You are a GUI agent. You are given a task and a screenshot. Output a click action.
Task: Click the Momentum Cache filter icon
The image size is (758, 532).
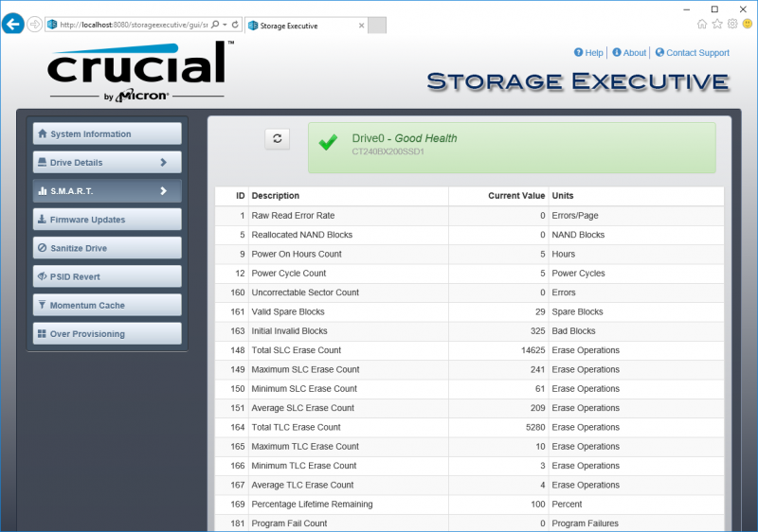[42, 305]
